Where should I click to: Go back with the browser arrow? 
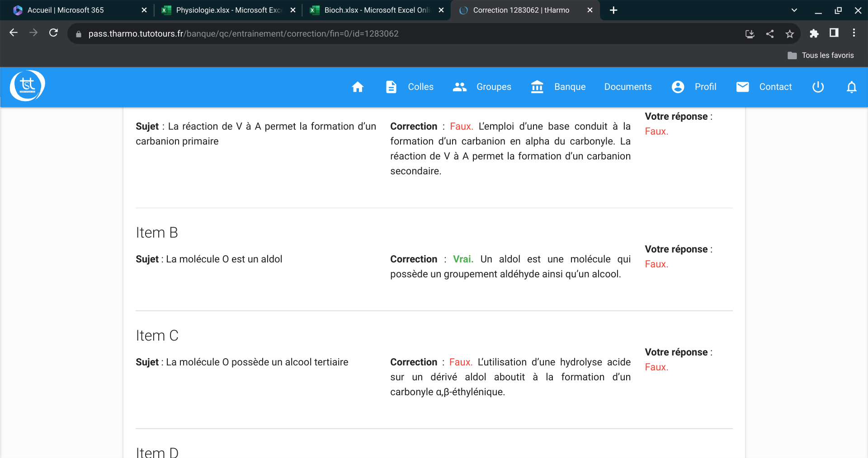pos(14,33)
